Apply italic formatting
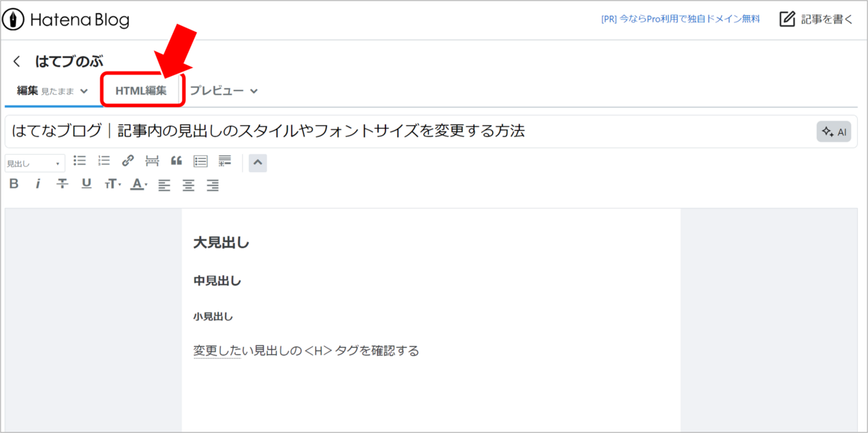 pos(38,185)
